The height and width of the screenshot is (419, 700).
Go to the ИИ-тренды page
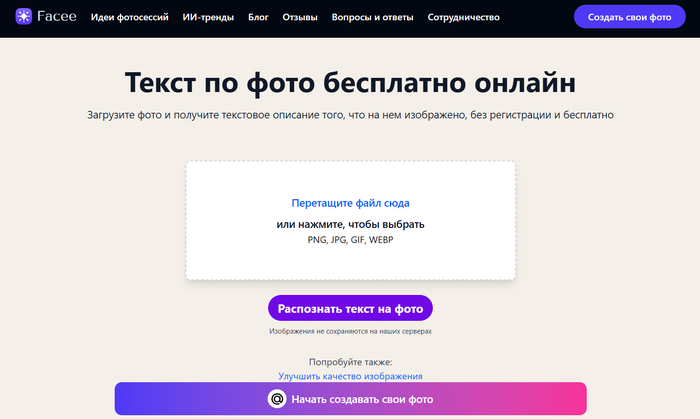pos(210,18)
